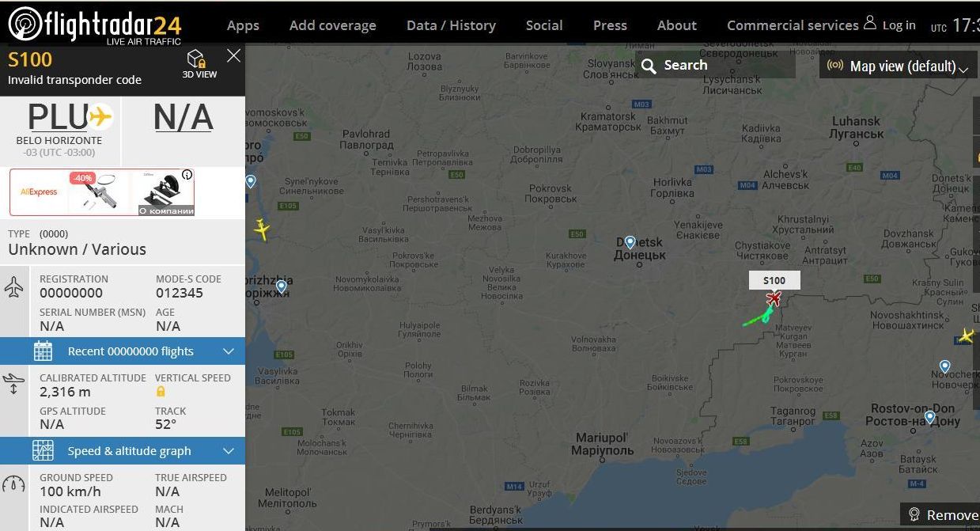Click the Log in link

click(899, 25)
